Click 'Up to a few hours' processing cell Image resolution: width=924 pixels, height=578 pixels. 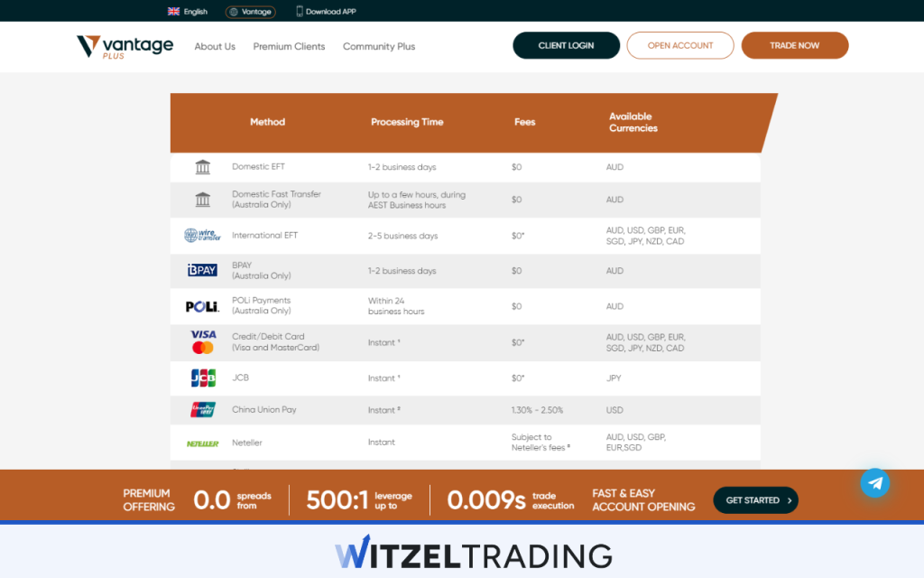(417, 200)
